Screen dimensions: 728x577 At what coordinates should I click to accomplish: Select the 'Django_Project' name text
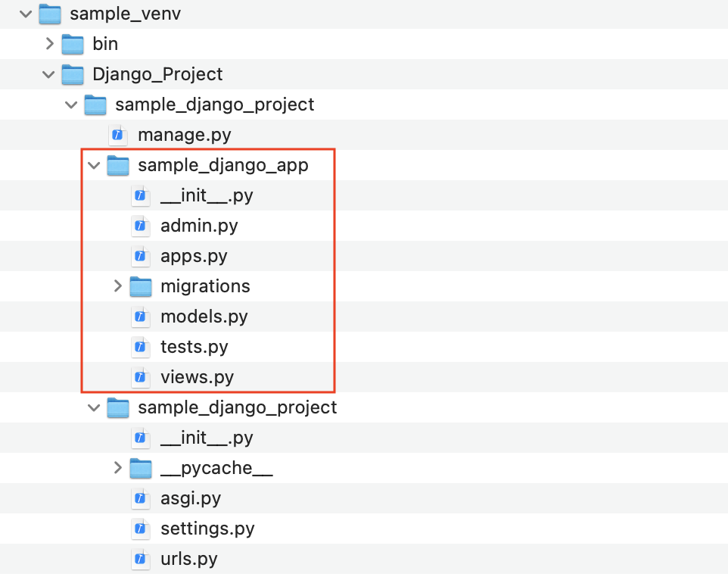click(157, 74)
